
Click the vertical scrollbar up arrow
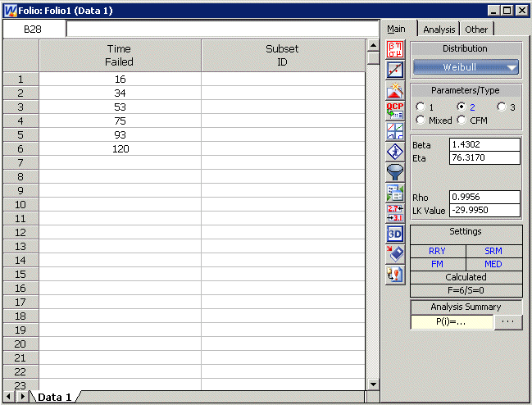tap(373, 45)
